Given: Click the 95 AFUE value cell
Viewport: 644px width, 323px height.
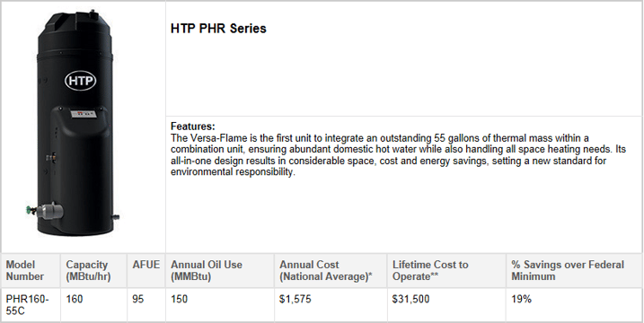Looking at the screenshot, I should [x=146, y=305].
